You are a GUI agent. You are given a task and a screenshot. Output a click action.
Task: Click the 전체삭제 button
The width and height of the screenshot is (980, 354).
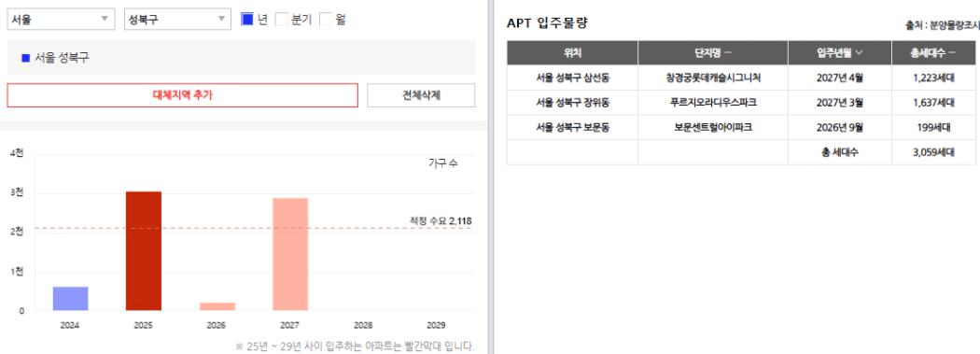click(x=421, y=95)
